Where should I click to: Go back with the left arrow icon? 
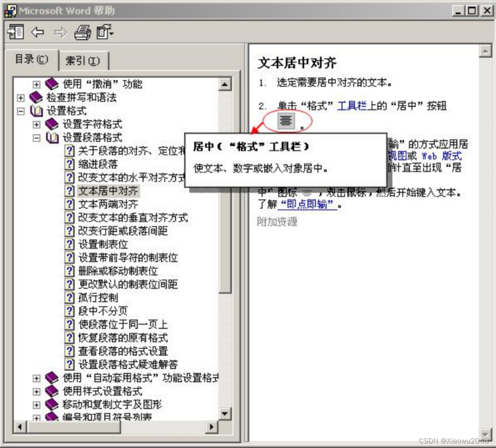click(x=38, y=32)
